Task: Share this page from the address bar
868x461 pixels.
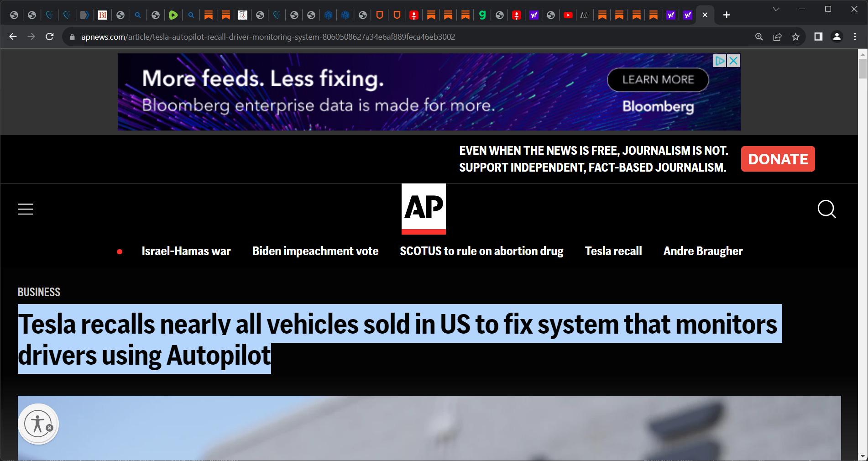Action: (777, 37)
